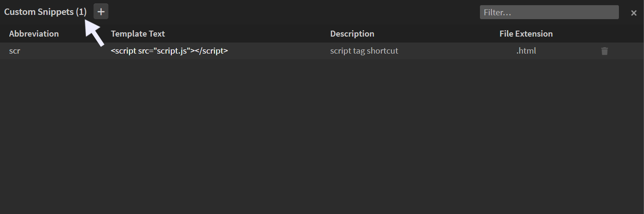The image size is (644, 214).
Task: Click the blank header space above trash icon
Action: pos(604,34)
